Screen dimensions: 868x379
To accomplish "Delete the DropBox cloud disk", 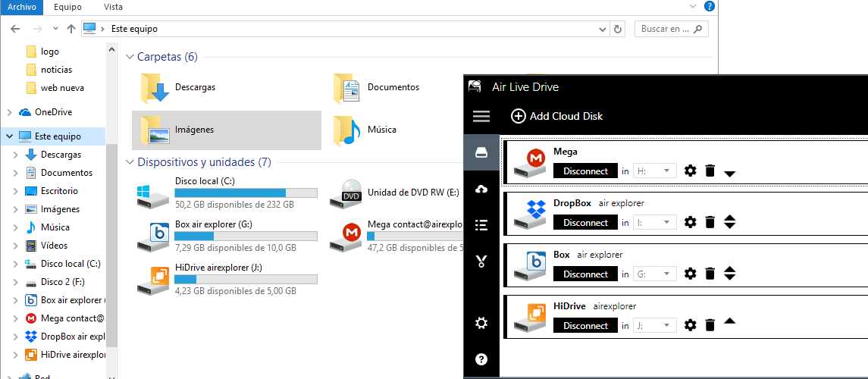I will [710, 222].
